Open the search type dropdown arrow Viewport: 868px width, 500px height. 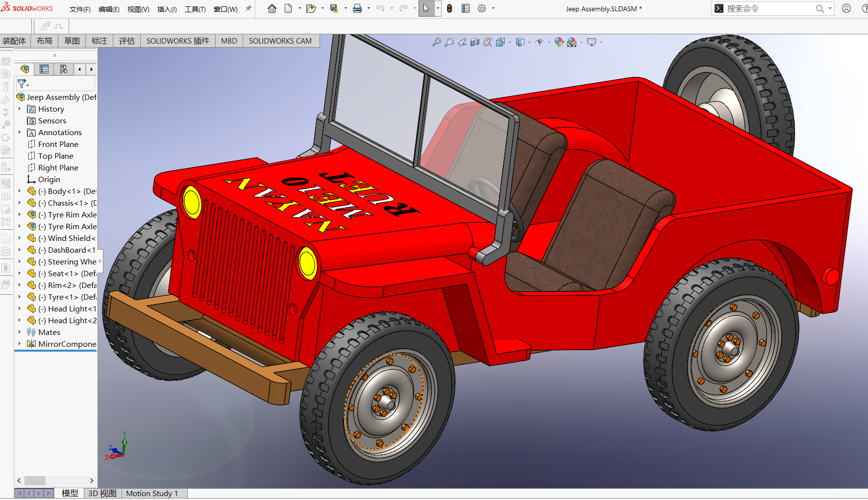[830, 8]
